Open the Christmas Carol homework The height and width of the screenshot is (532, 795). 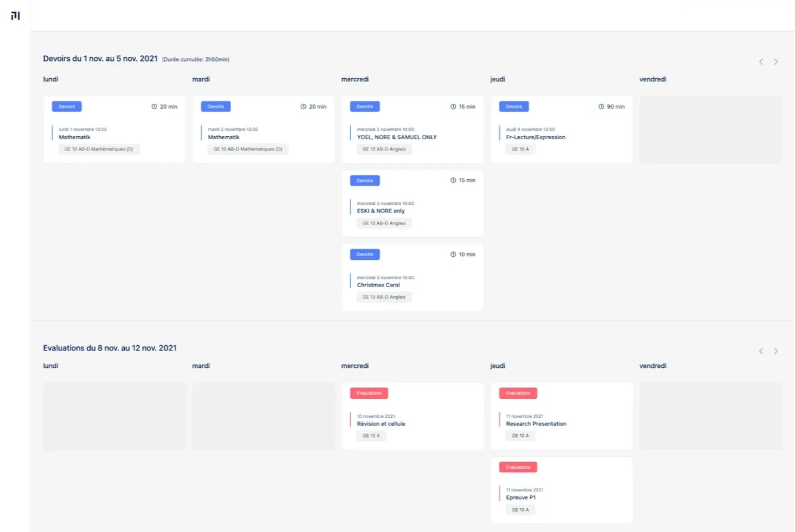click(378, 285)
